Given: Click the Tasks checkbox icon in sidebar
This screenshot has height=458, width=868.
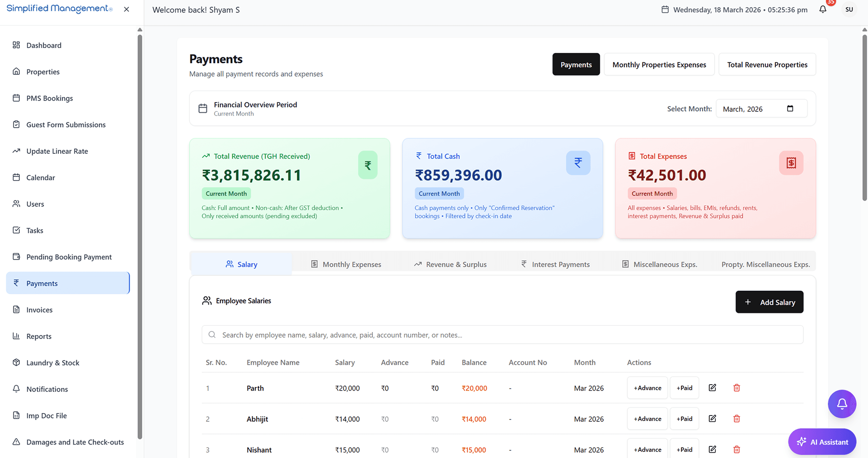Looking at the screenshot, I should click(16, 230).
